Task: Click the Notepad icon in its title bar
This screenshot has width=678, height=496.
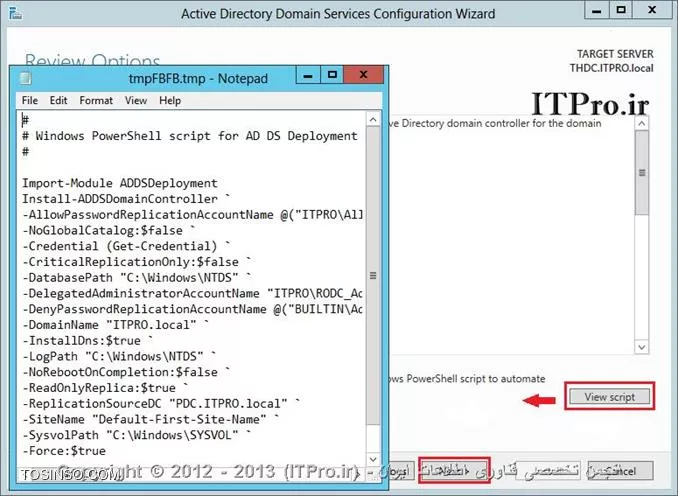Action: click(25, 78)
